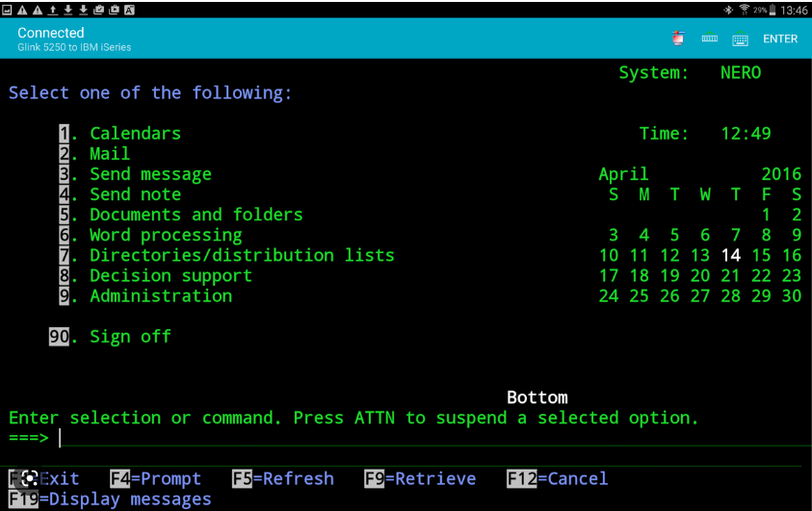Hit F12=Cancel function key

[x=557, y=478]
